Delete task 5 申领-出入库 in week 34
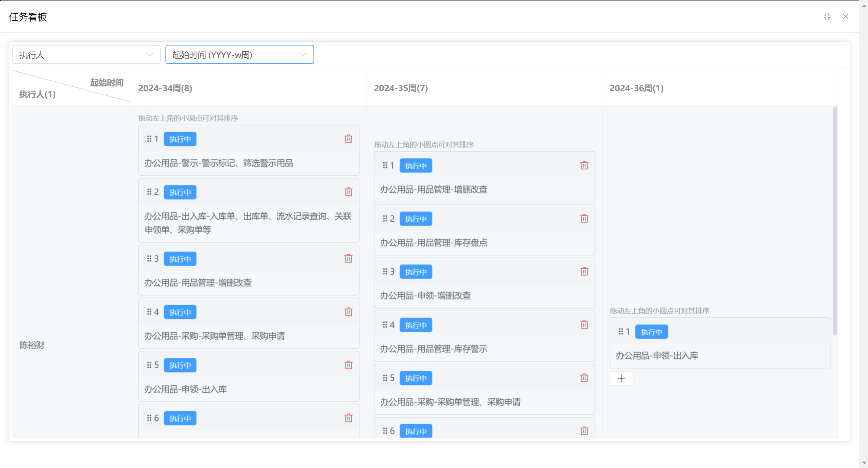The height and width of the screenshot is (468, 868). coord(348,365)
